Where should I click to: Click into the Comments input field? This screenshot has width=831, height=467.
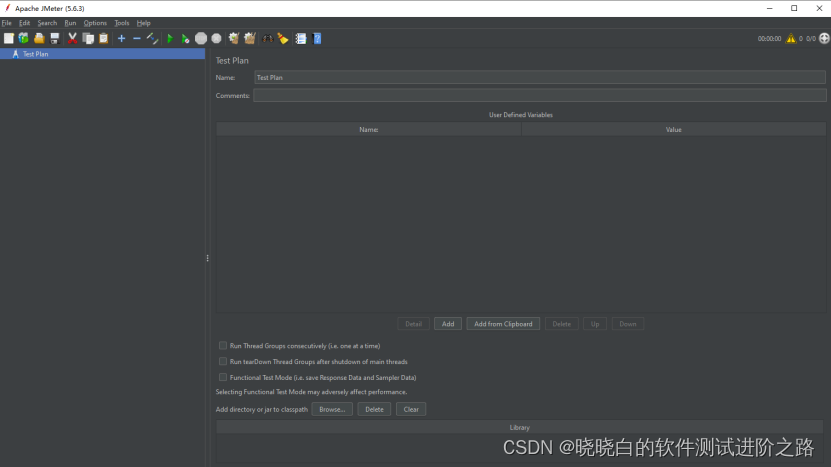pos(540,95)
